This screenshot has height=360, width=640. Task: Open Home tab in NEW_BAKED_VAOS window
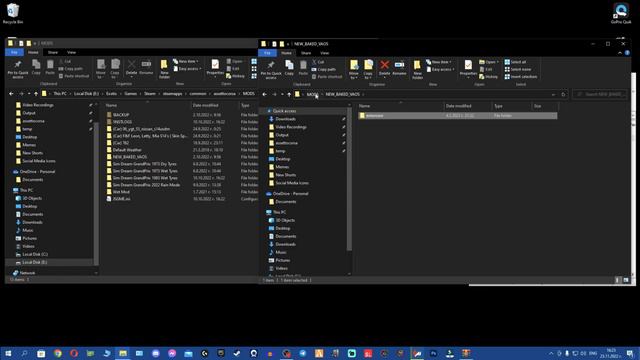point(286,53)
